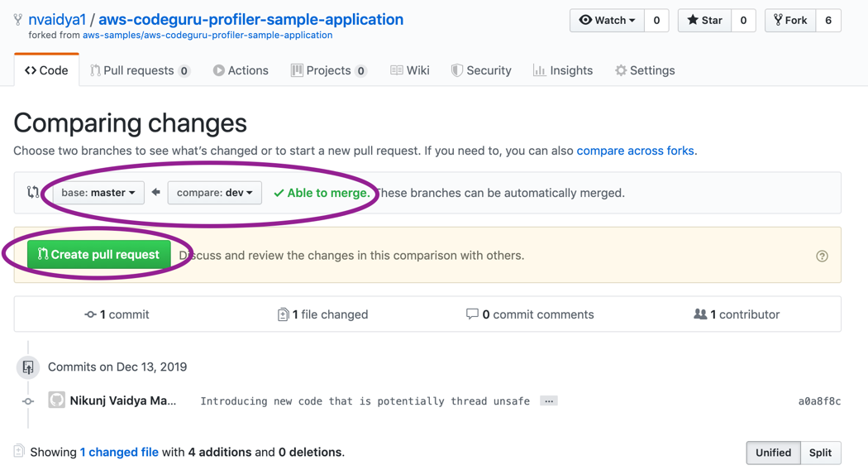The height and width of the screenshot is (470, 868).
Task: Click the 0 commit comments summary item
Action: tap(530, 314)
